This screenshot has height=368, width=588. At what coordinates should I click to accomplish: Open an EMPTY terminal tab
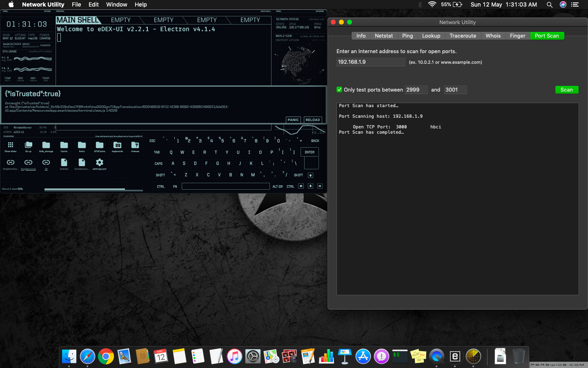click(120, 20)
